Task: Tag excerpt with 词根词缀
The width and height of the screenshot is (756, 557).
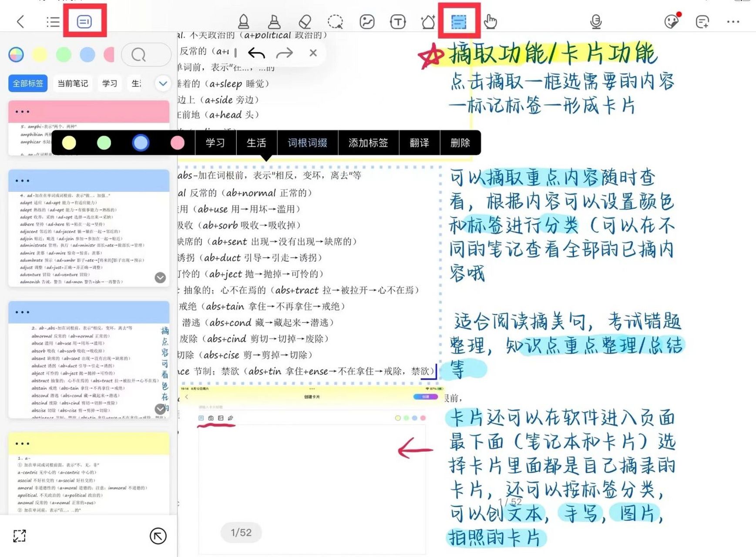Action: tap(307, 143)
